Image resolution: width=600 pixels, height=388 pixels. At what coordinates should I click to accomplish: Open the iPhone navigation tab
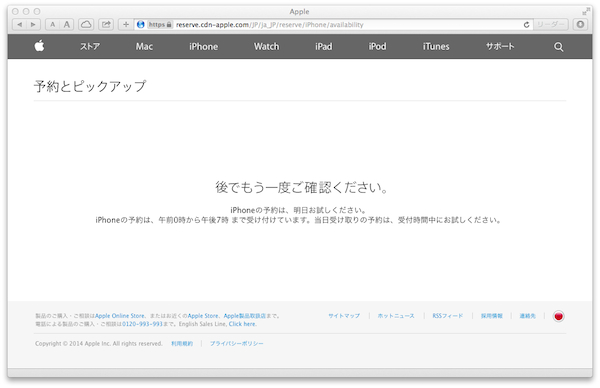click(x=204, y=47)
